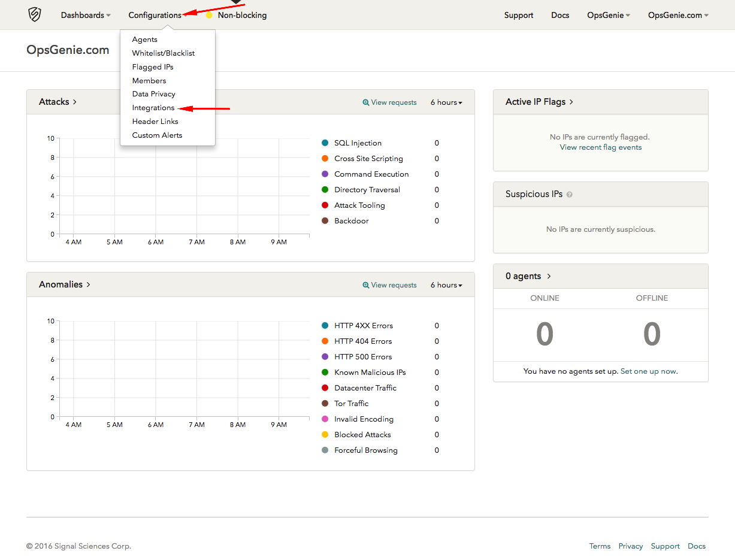Click the ONLINE agents count zero

pyautogui.click(x=545, y=334)
